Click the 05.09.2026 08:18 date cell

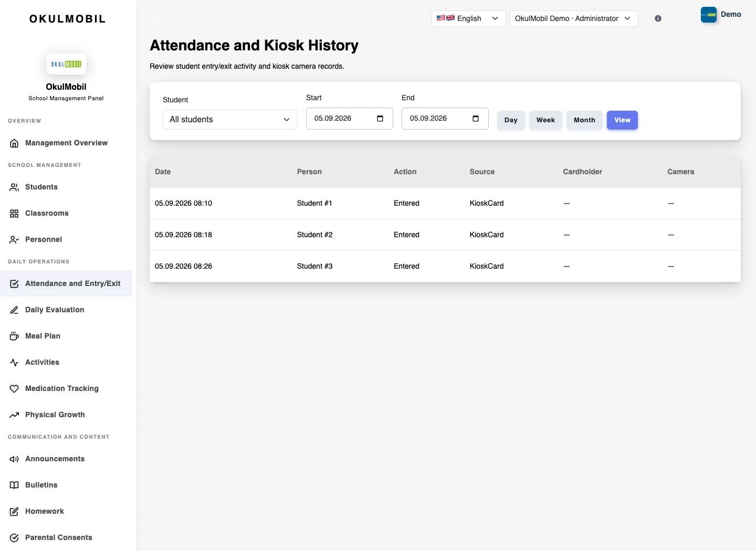click(183, 235)
